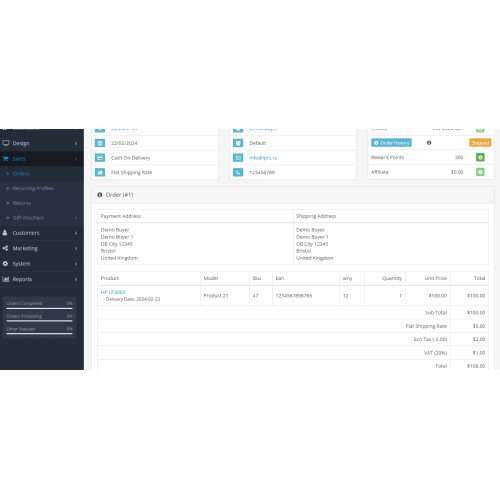The width and height of the screenshot is (500, 500).
Task: Click the Orders Completed progress bar
Action: pyautogui.click(x=39, y=308)
